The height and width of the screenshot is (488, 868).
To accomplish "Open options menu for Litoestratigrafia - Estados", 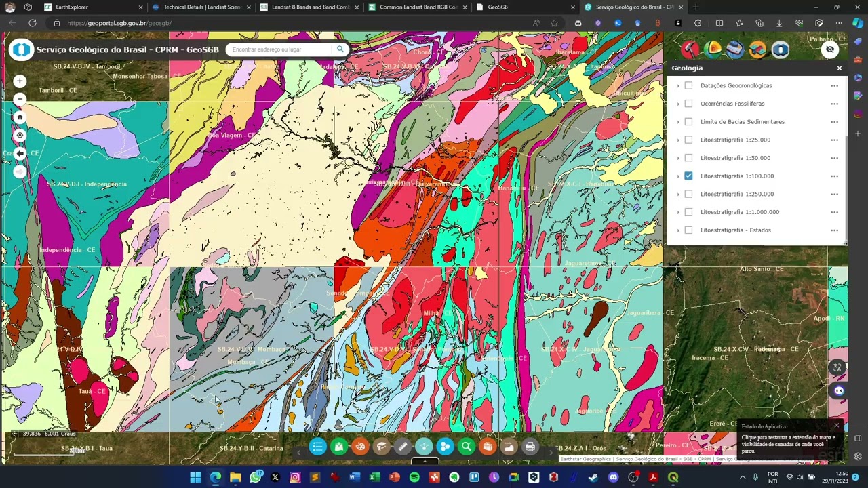I will (x=834, y=230).
